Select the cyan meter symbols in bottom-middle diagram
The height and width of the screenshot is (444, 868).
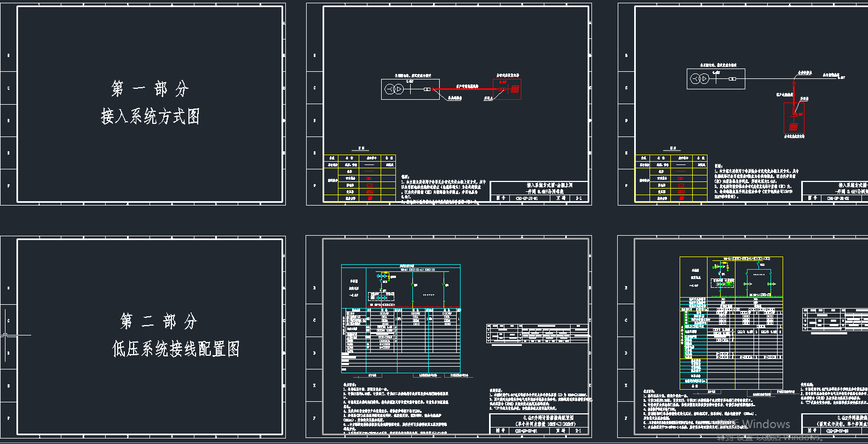tap(382, 276)
